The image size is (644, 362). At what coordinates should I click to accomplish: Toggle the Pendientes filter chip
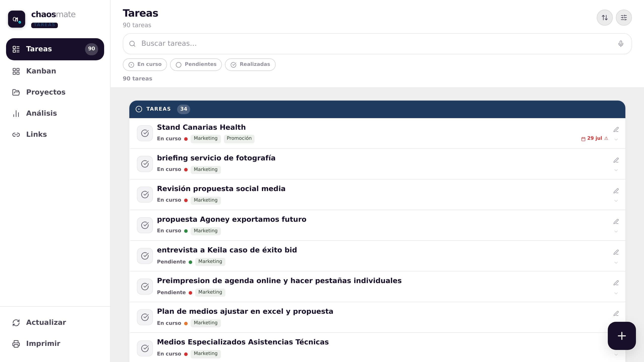pyautogui.click(x=196, y=65)
